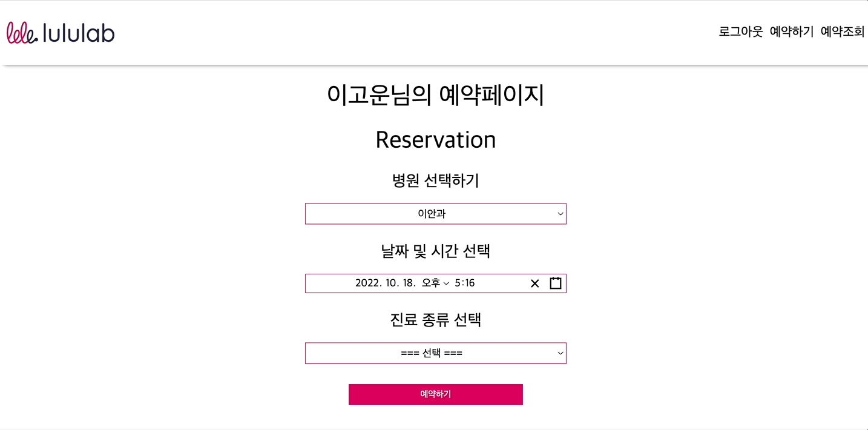Click the Reservation heading text
Screen dimensions: 868x430
coord(435,140)
